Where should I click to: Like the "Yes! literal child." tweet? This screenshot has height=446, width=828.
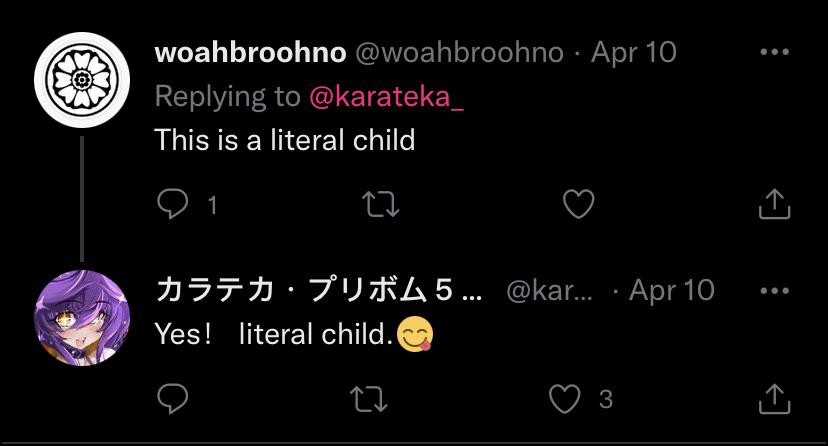click(567, 399)
